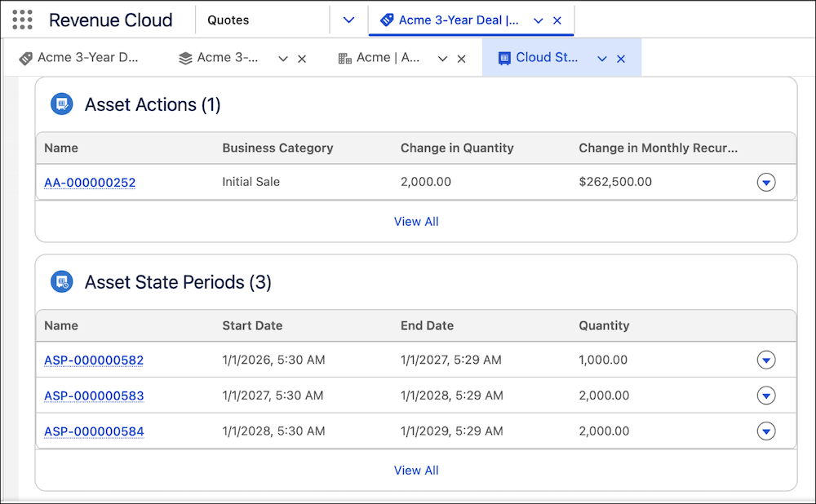Click the 1,000.00 quantity cell
The image size is (816, 504).
click(x=603, y=360)
